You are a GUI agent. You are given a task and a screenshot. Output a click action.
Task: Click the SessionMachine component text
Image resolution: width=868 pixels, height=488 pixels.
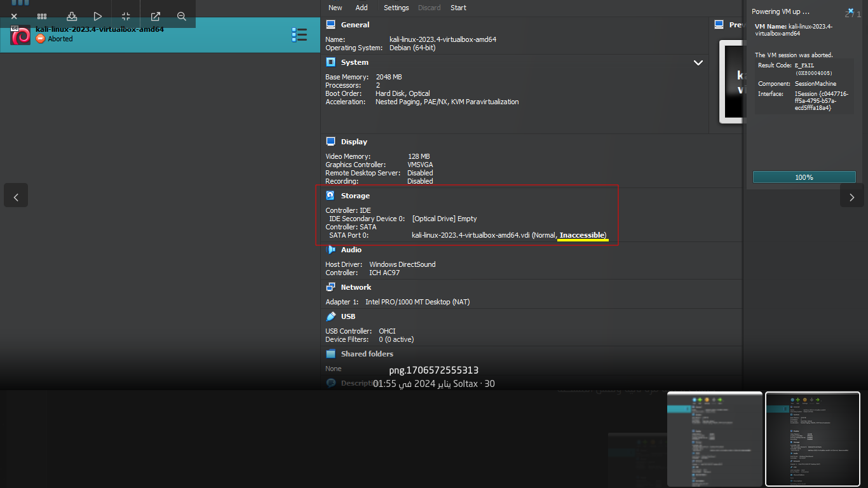click(x=815, y=84)
